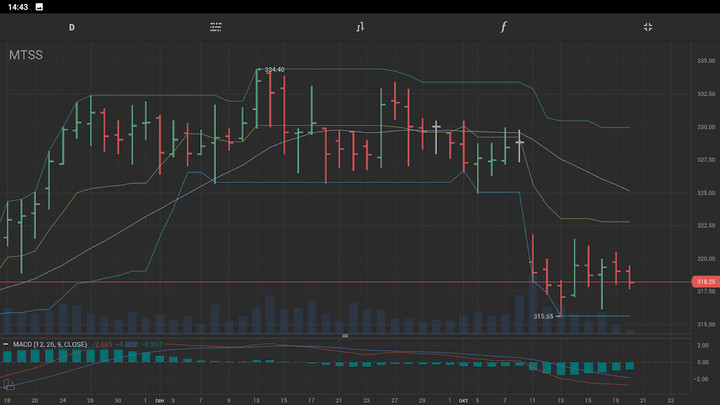
Task: Exit fullscreen chart mode
Action: pyautogui.click(x=648, y=27)
